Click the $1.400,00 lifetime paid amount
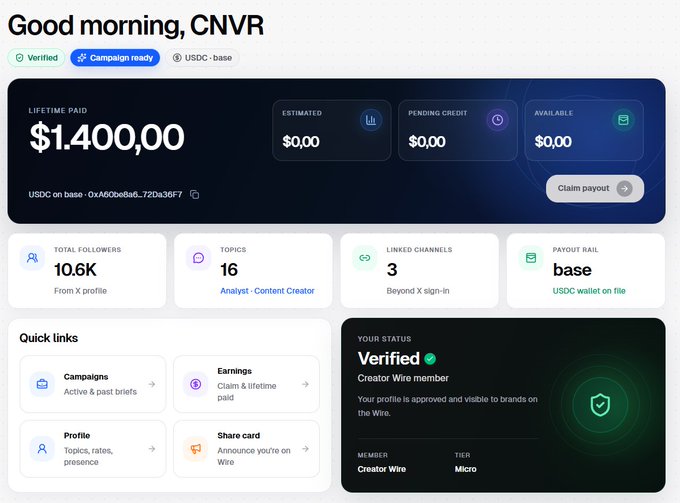The image size is (680, 503). coord(107,137)
